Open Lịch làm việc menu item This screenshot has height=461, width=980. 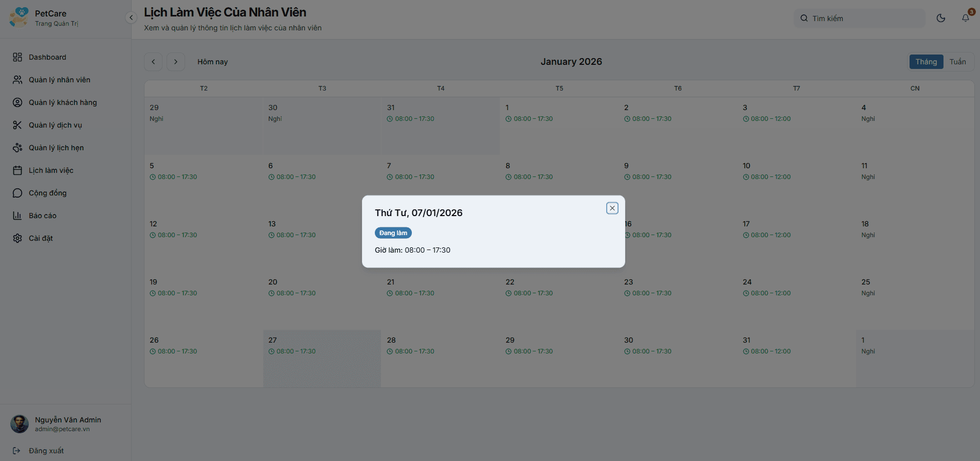click(x=51, y=170)
